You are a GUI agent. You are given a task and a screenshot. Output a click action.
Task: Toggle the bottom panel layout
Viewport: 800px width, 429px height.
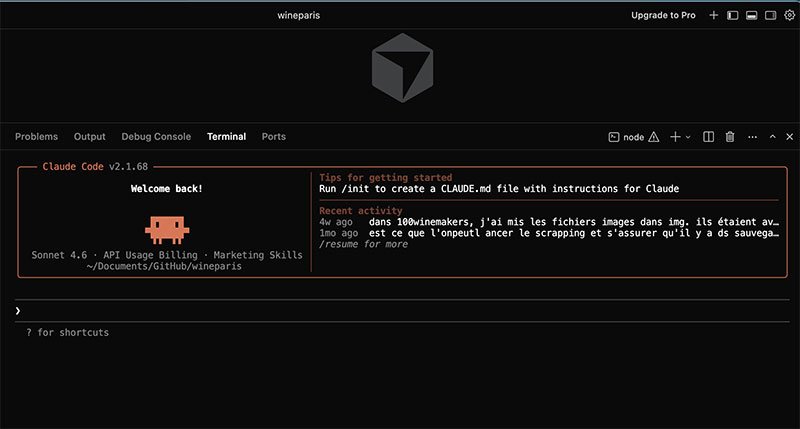point(751,16)
